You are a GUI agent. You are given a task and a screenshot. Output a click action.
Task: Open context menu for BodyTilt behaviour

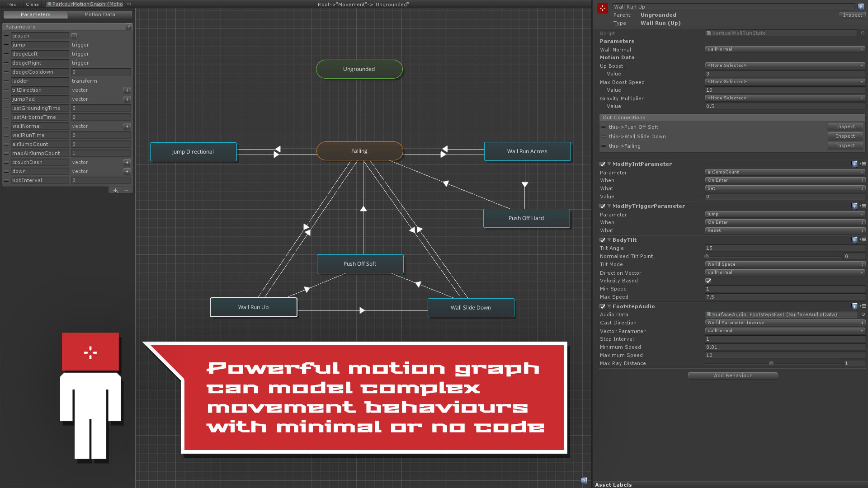863,240
